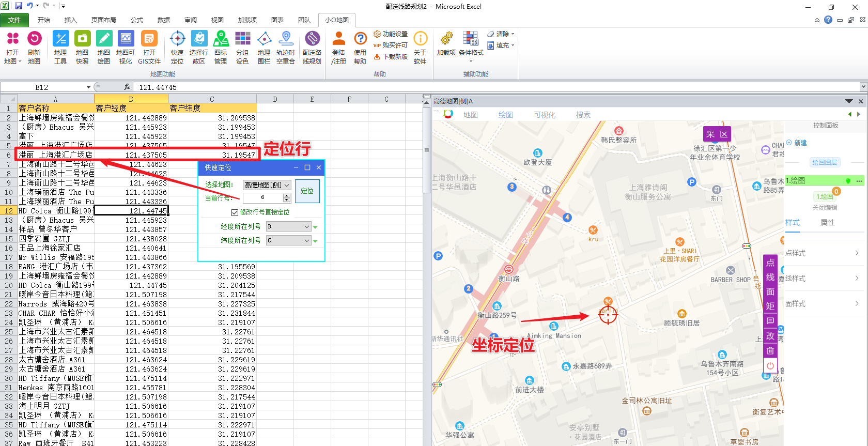Click the 采区 purple button on map
Screen dimensions: 868x446
pyautogui.click(x=717, y=134)
